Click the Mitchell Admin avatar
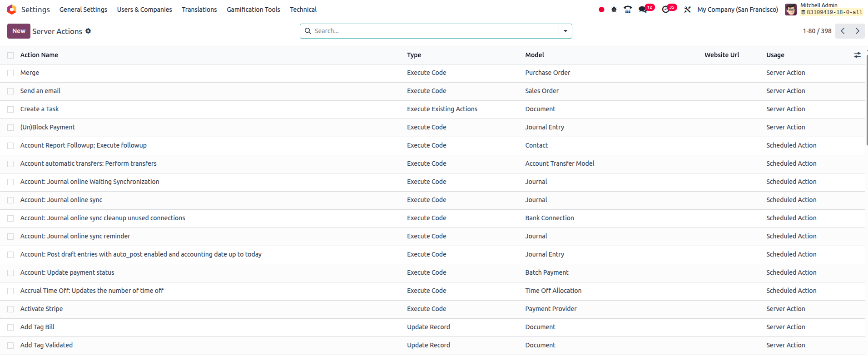 [791, 10]
